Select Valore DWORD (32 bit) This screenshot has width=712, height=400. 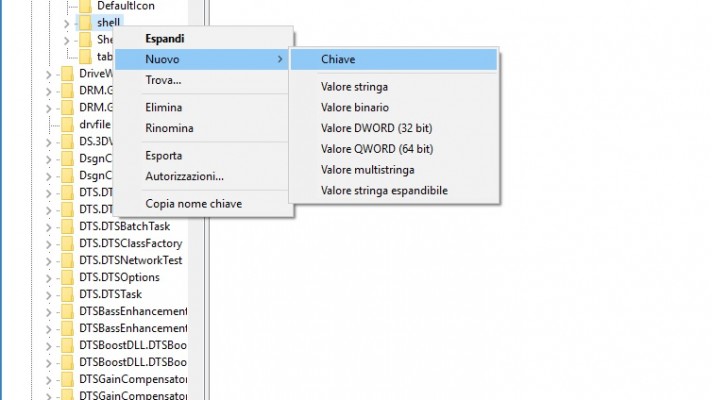pyautogui.click(x=394, y=128)
